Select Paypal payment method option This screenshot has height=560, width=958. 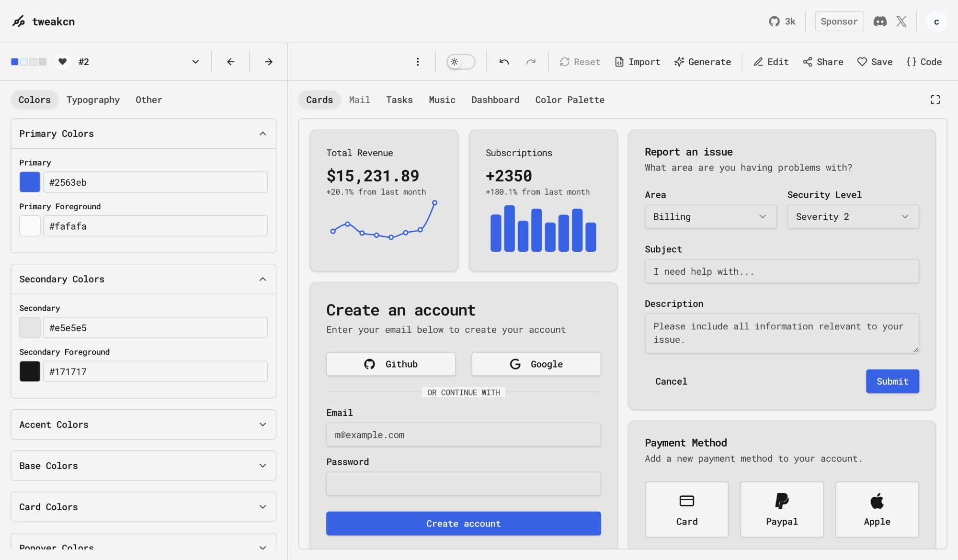pyautogui.click(x=782, y=509)
